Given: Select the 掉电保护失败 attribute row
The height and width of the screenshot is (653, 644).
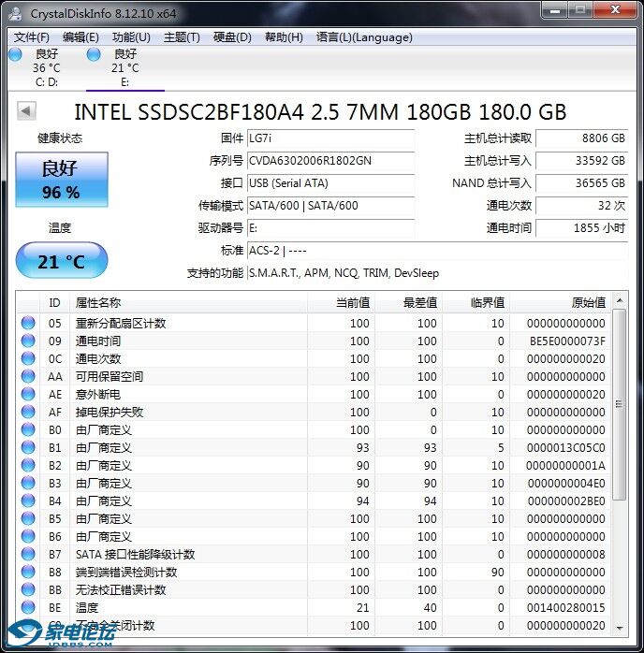Looking at the screenshot, I should point(315,412).
